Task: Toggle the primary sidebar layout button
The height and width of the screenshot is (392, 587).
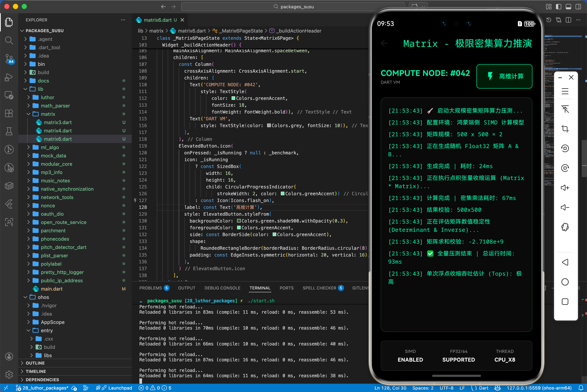Action: (x=558, y=7)
